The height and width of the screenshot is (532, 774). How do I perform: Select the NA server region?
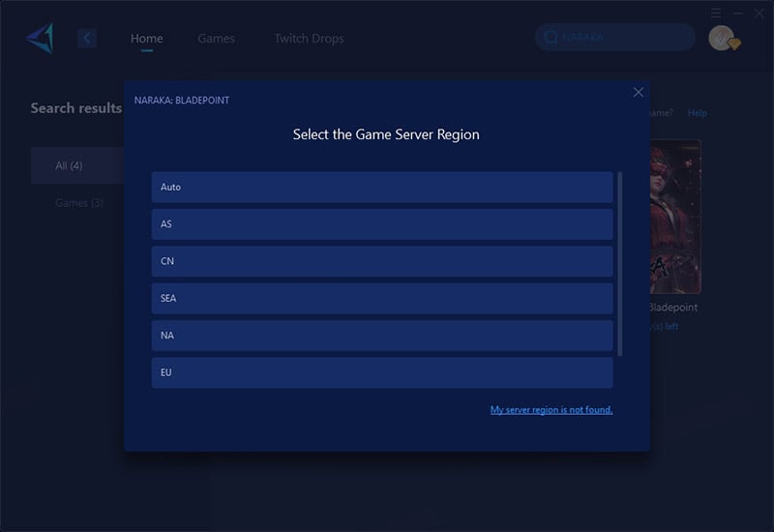coord(382,336)
